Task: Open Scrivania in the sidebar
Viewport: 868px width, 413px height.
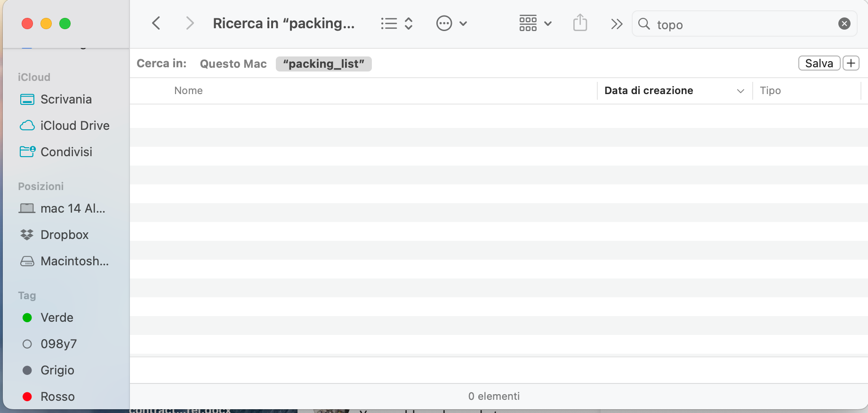Action: click(66, 99)
